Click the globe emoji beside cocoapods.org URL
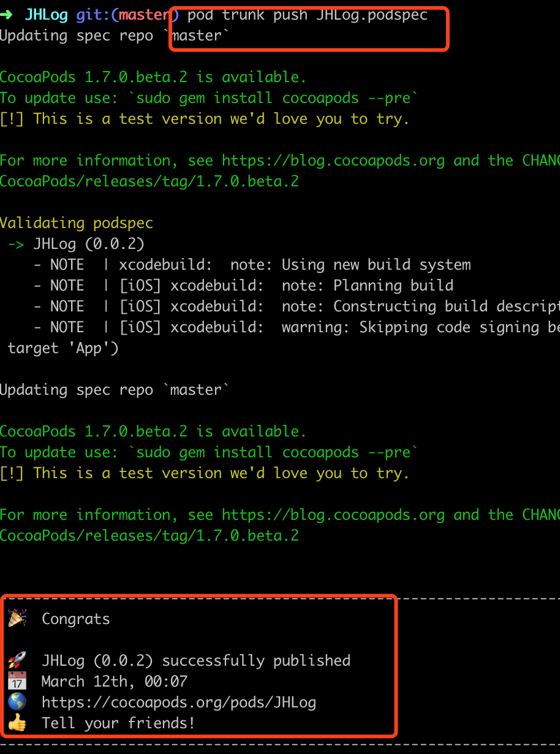This screenshot has width=560, height=754. pos(17,702)
